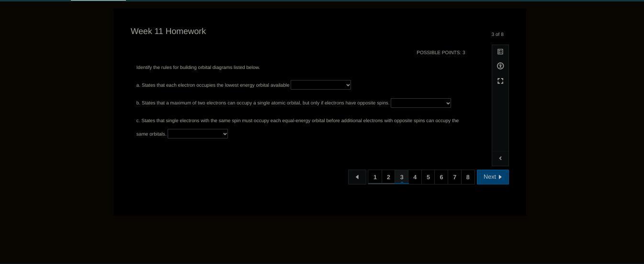The height and width of the screenshot is (264, 644).
Task: Open the accessibility options icon
Action: [500, 66]
